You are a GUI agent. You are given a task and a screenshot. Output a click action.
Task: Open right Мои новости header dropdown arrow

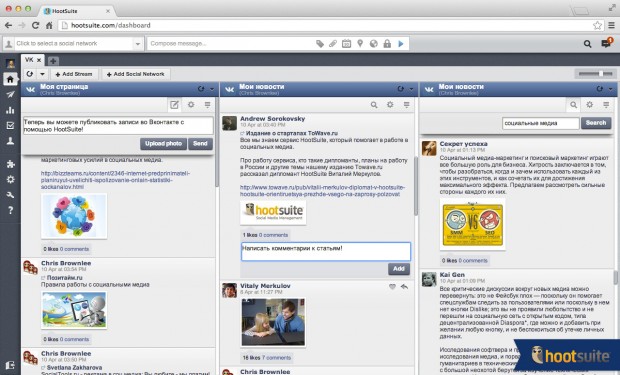tap(611, 89)
